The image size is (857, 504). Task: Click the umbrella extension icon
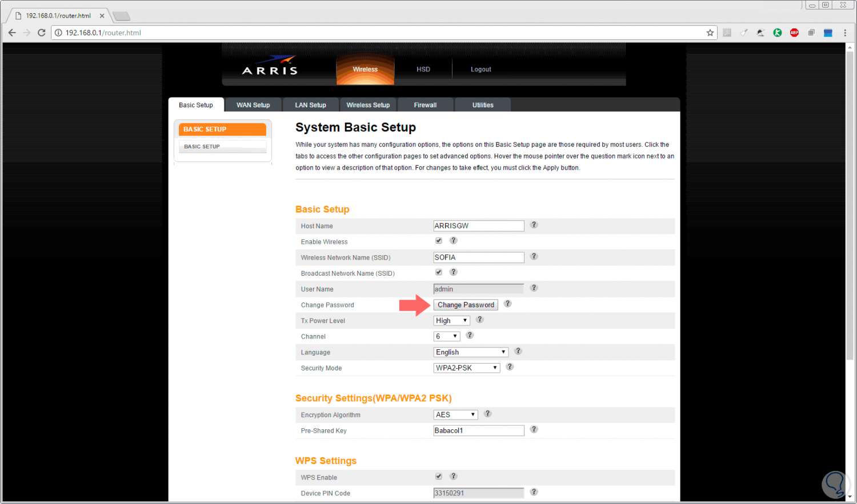[760, 33]
